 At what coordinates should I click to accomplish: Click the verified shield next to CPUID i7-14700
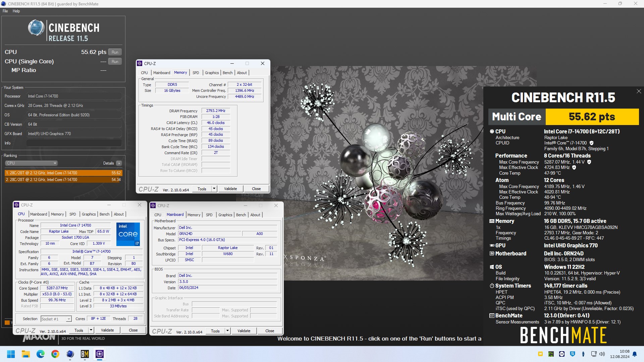point(591,143)
